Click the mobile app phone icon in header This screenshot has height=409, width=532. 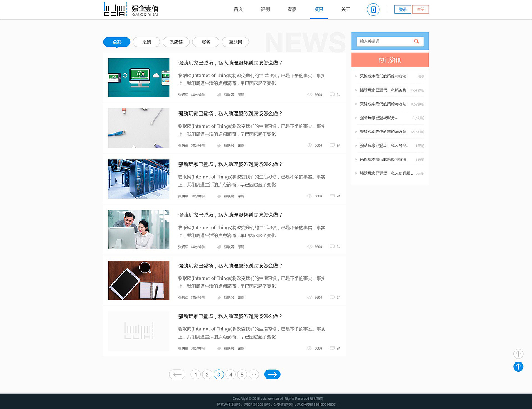tap(373, 9)
